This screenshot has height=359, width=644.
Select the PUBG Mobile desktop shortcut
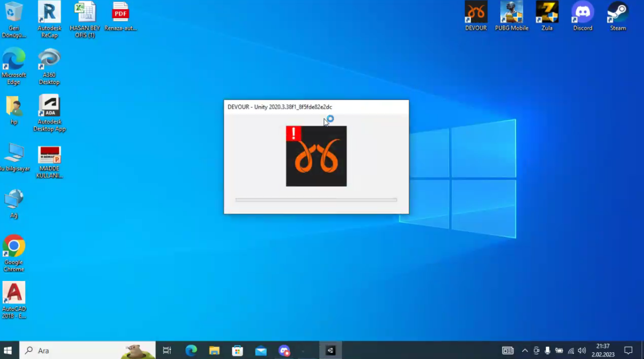512,16
